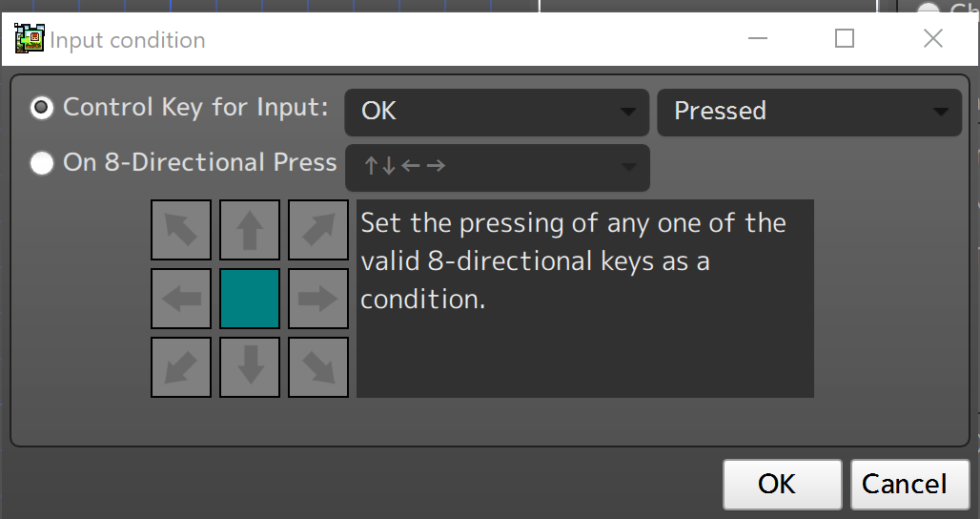Open the Pressed state dropdown
Viewport: 980px width, 519px height.
coord(809,112)
